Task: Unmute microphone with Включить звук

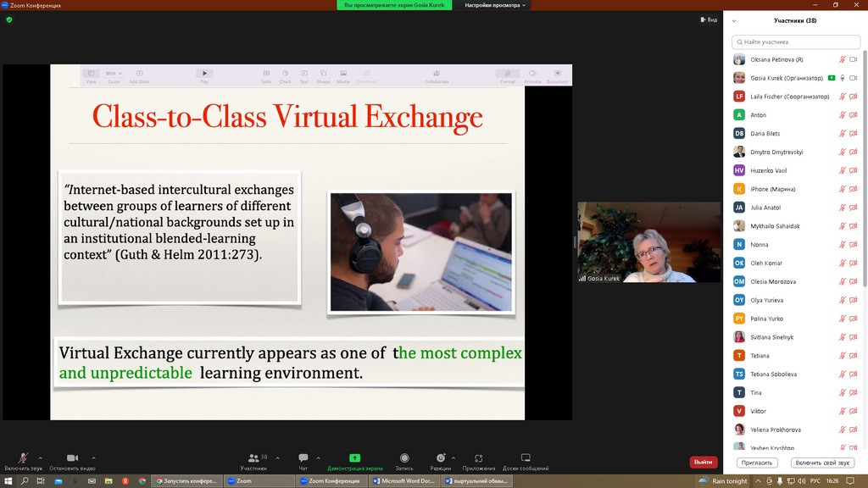Action: (23, 462)
